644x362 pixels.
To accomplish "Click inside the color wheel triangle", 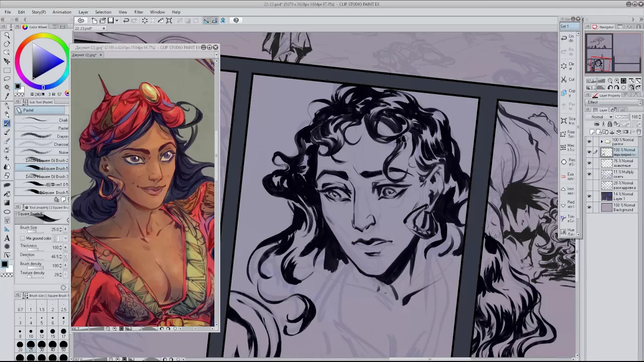I will coord(46,61).
